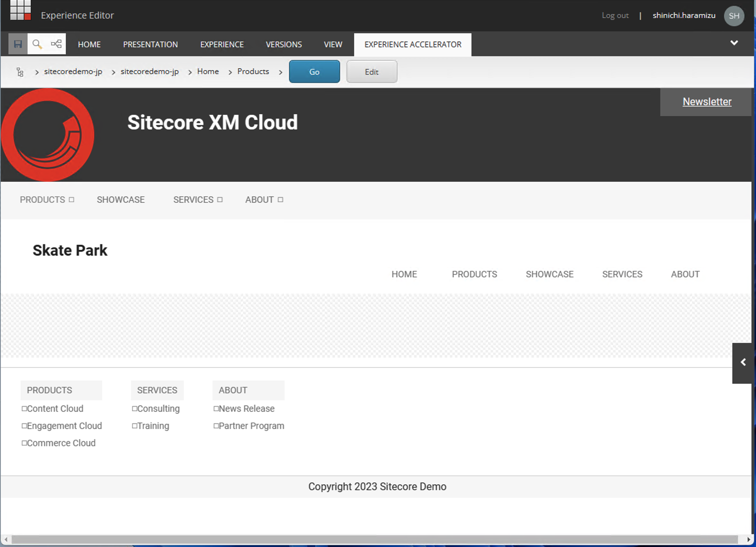Click the Experience Editor title
The height and width of the screenshot is (547, 756).
coord(77,15)
